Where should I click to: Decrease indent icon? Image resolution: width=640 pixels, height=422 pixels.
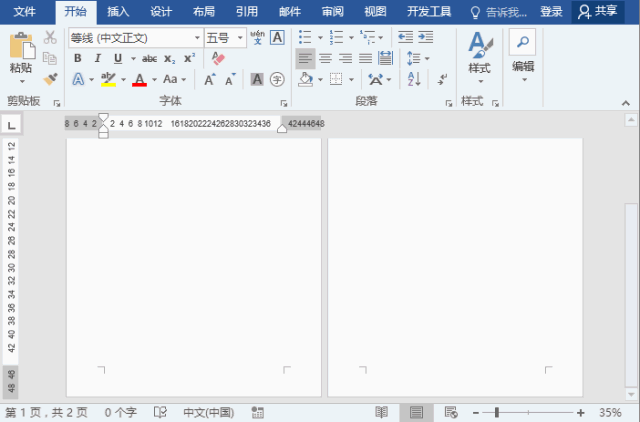pos(405,38)
